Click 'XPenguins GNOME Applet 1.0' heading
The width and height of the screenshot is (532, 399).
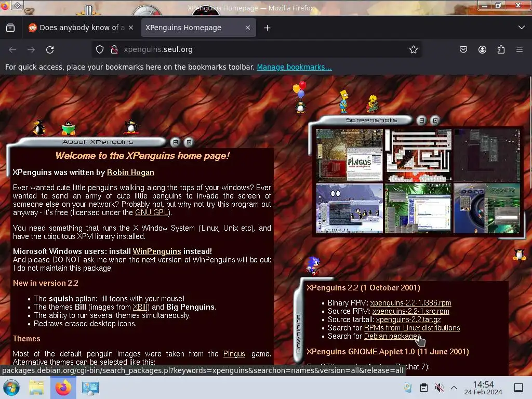coord(388,352)
